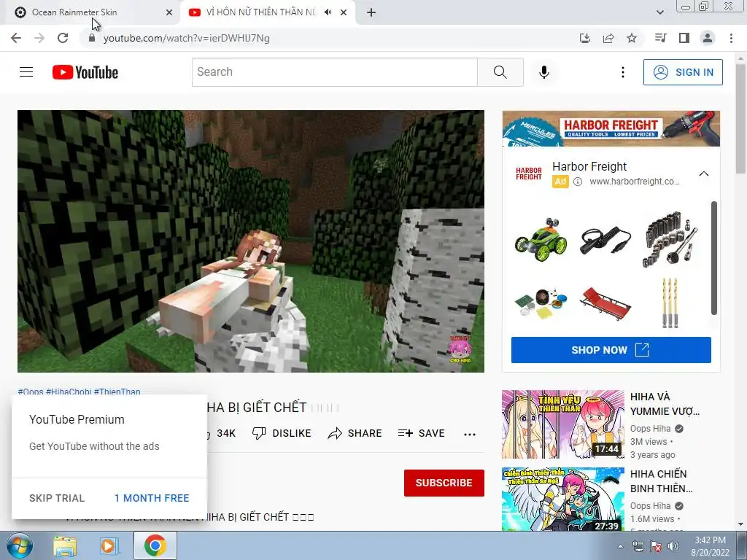Open the www.harborfreight.co… link
Image resolution: width=747 pixels, height=560 pixels.
coord(635,182)
